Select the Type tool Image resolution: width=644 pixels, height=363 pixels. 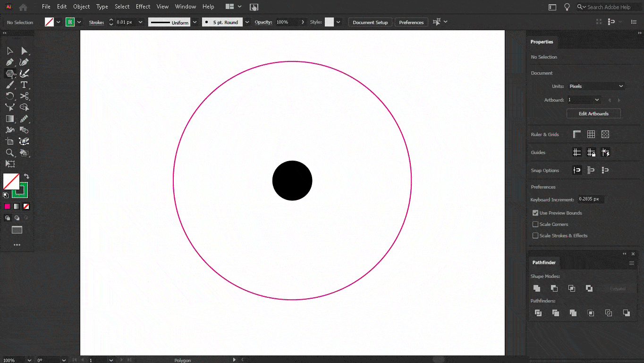(24, 85)
